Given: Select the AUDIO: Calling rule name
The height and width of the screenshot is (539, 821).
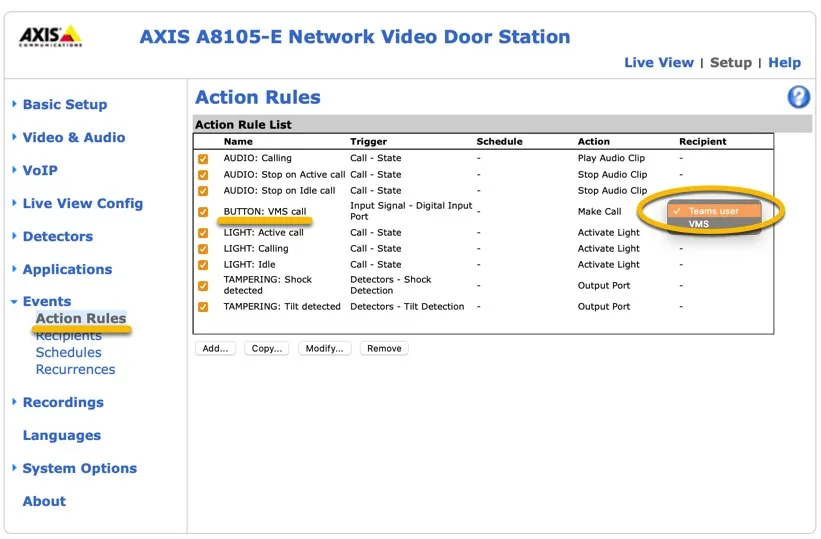Looking at the screenshot, I should pyautogui.click(x=258, y=158).
